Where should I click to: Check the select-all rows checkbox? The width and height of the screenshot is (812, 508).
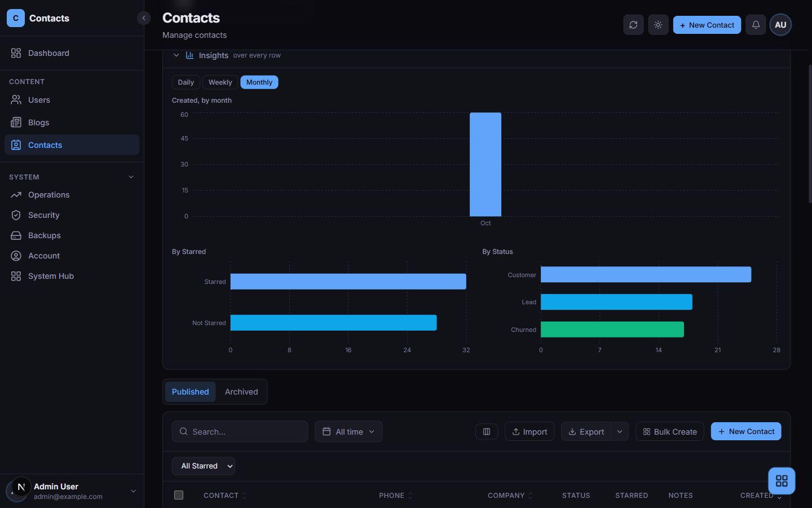pos(179,495)
